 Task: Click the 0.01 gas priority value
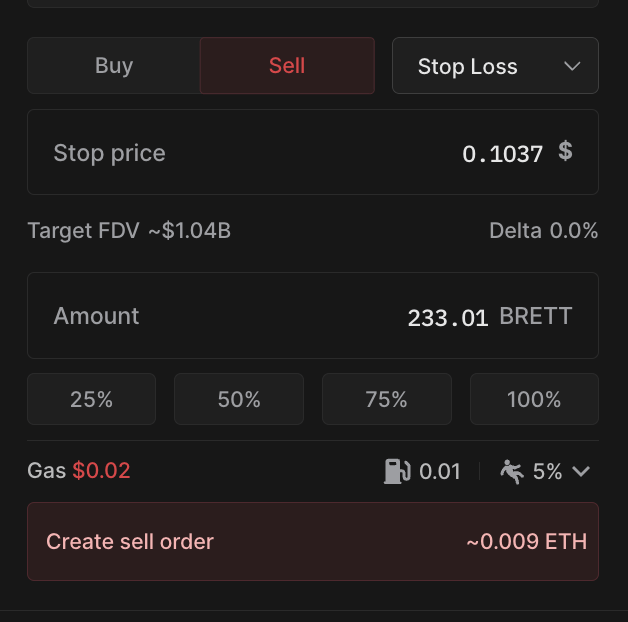pos(440,471)
